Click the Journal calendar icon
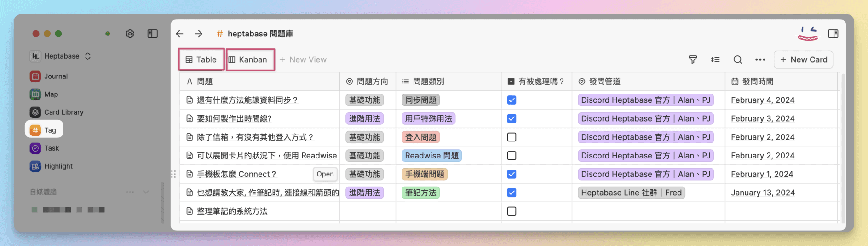 click(35, 76)
